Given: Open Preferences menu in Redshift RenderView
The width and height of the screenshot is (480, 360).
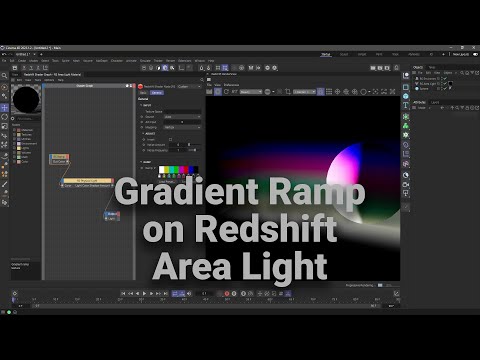Looking at the screenshot, I should tap(231, 85).
